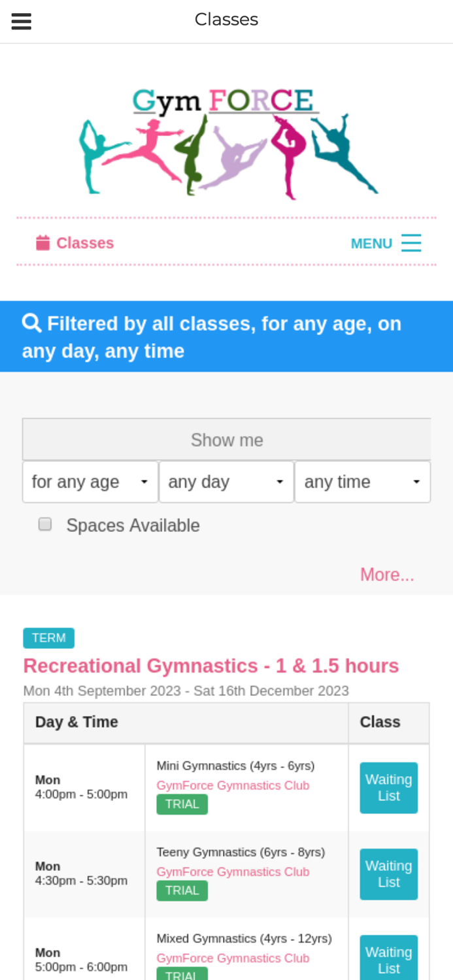Viewport: 453px width, 980px height.
Task: Join the Mini Gymnastics waiting list
Action: [x=388, y=787]
